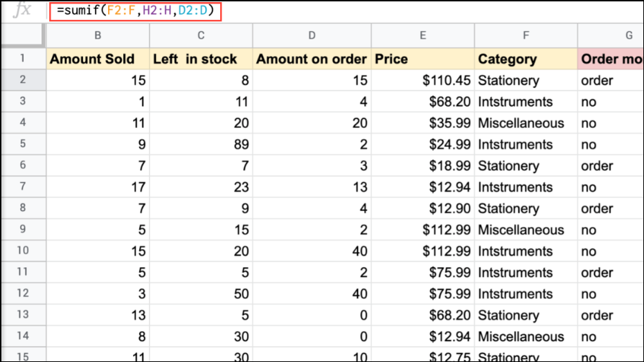Select row 13 header

click(x=22, y=316)
